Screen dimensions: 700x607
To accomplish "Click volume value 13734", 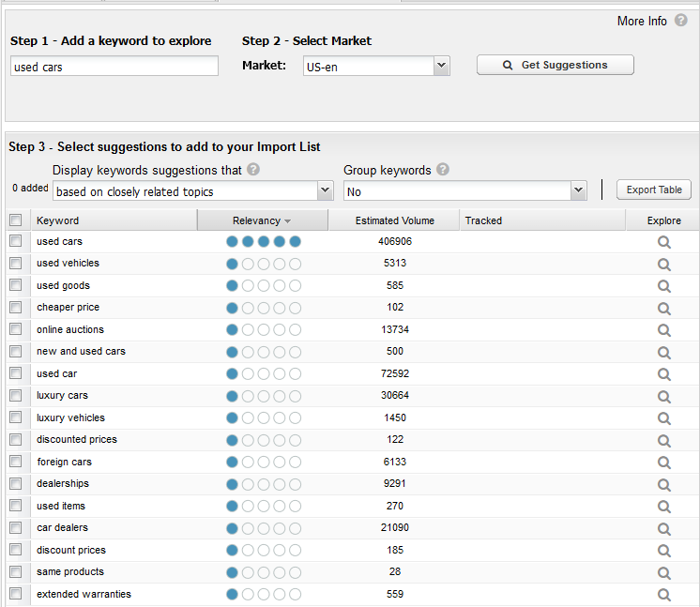I will tap(395, 329).
